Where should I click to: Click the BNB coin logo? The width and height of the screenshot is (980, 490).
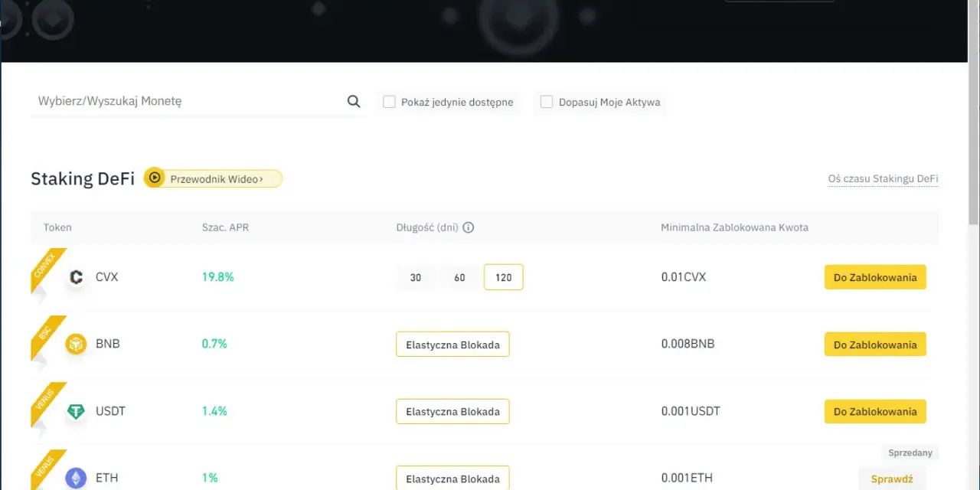point(76,344)
